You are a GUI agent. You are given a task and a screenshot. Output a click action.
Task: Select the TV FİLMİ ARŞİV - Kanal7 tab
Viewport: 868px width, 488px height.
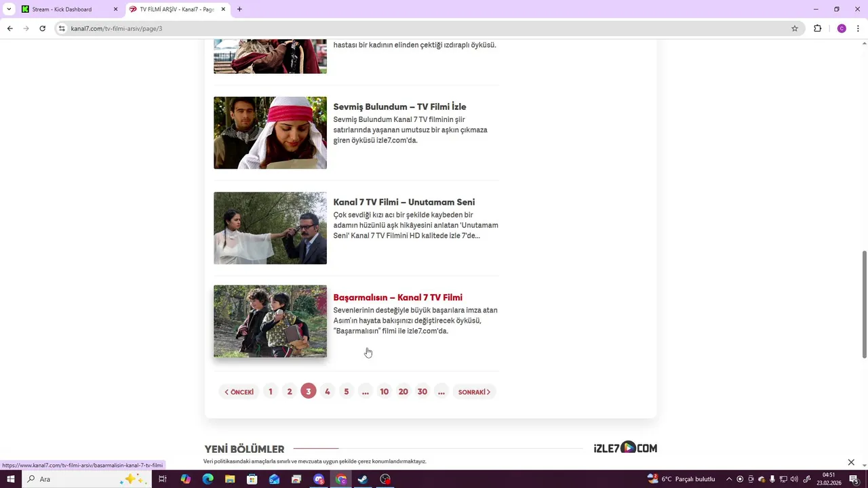tap(176, 9)
